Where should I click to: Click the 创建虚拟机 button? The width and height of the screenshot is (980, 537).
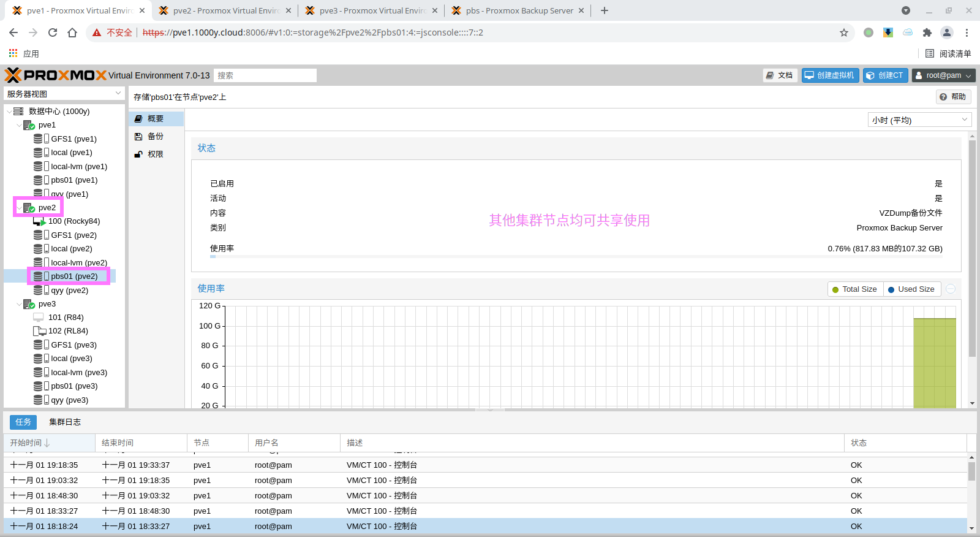(830, 75)
